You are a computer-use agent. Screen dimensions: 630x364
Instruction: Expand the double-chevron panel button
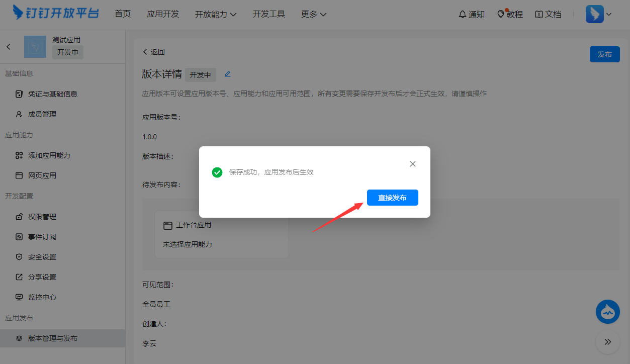coord(607,342)
